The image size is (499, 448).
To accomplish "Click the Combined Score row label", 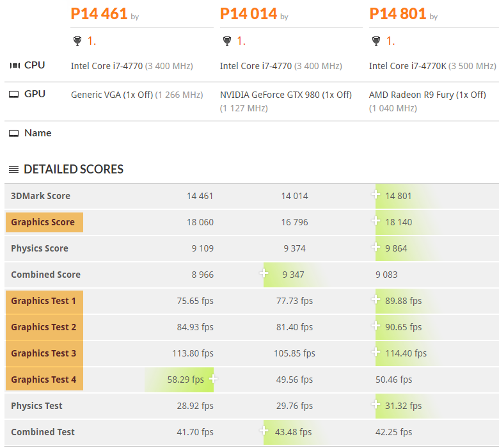I will [x=45, y=275].
